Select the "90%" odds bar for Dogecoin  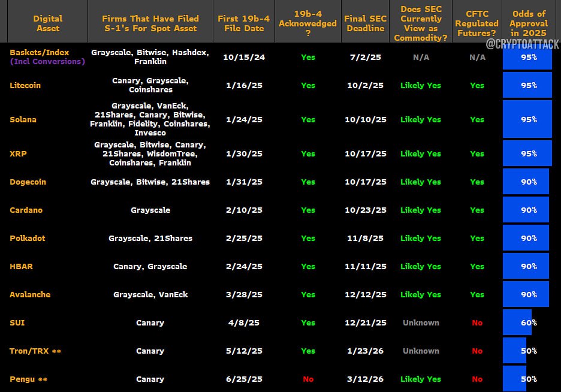coord(526,182)
